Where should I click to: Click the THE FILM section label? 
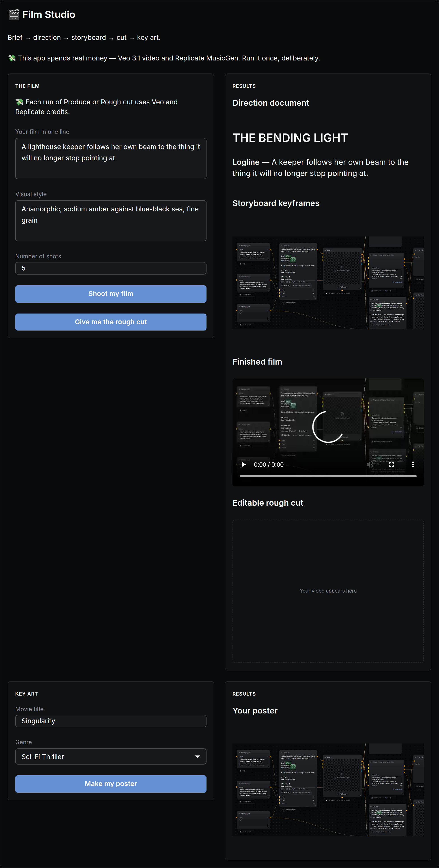click(27, 86)
